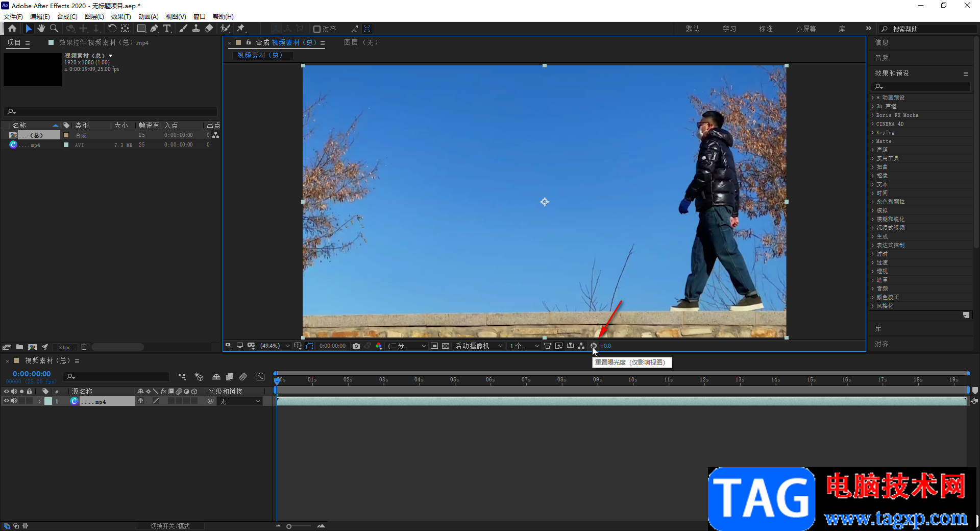This screenshot has width=980, height=531.
Task: Toggle hide shy layers in timeline
Action: (216, 377)
